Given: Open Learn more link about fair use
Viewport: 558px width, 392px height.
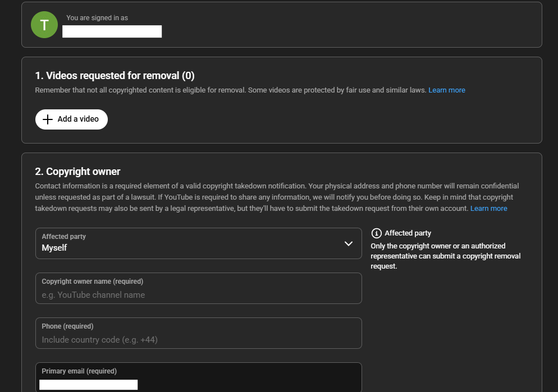Looking at the screenshot, I should click(446, 90).
